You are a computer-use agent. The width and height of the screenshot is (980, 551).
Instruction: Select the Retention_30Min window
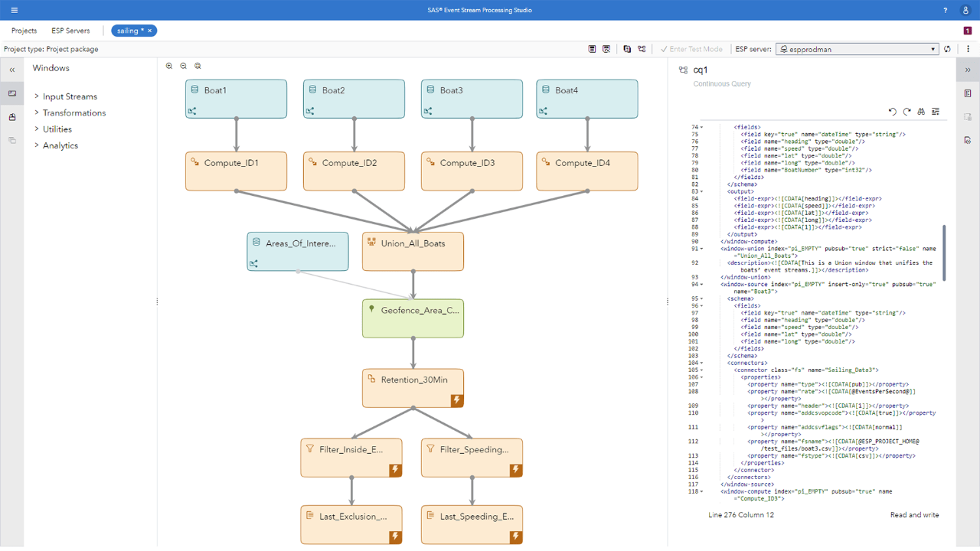(413, 388)
